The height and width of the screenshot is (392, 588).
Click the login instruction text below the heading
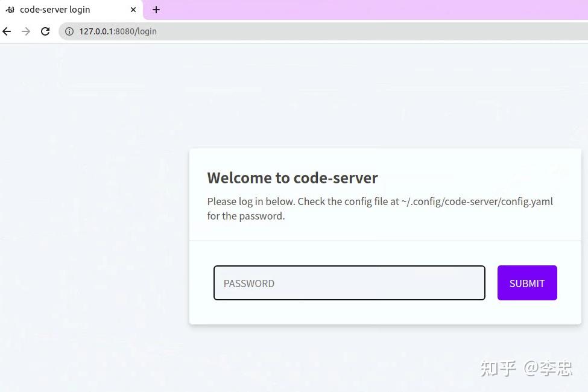click(380, 208)
